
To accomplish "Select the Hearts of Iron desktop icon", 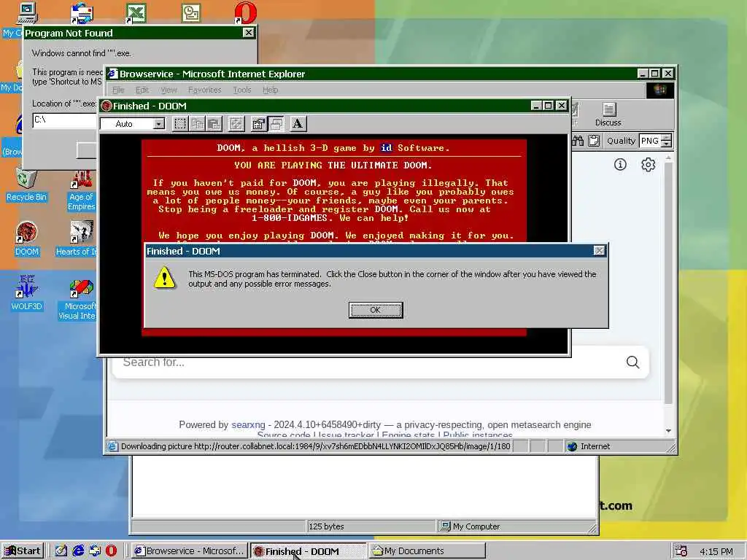I will coord(77,239).
